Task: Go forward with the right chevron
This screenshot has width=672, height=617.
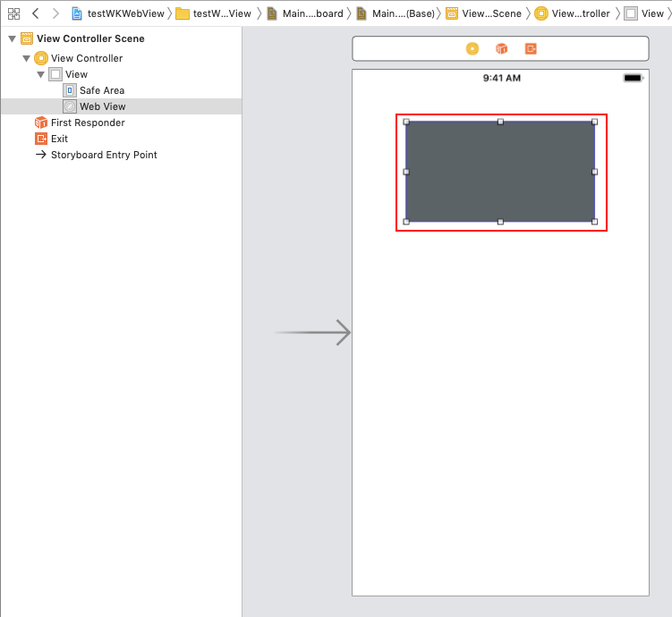Action: pyautogui.click(x=55, y=13)
